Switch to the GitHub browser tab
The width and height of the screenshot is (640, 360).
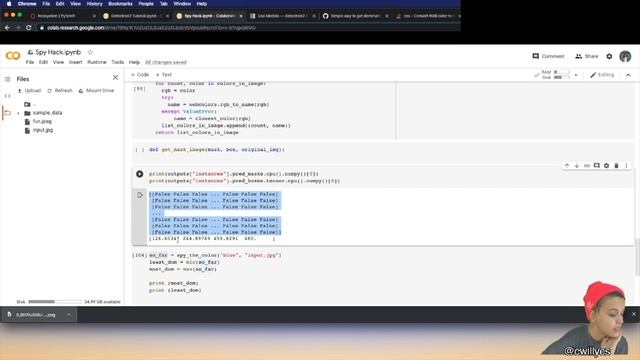354,16
